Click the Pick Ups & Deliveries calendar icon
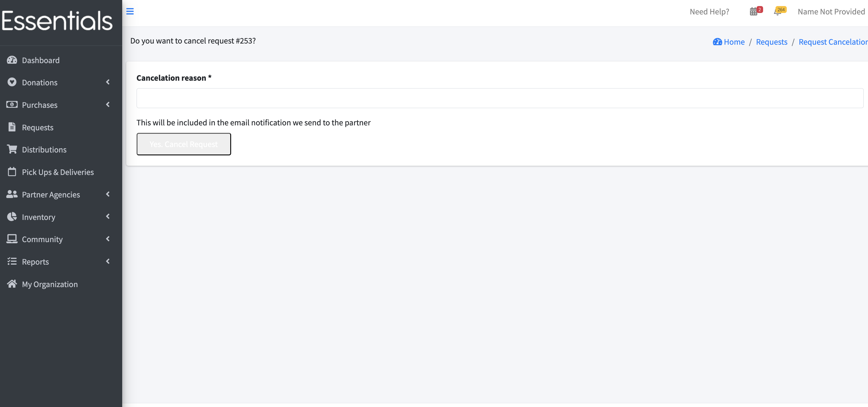Screen dimensions: 868x407 point(12,172)
